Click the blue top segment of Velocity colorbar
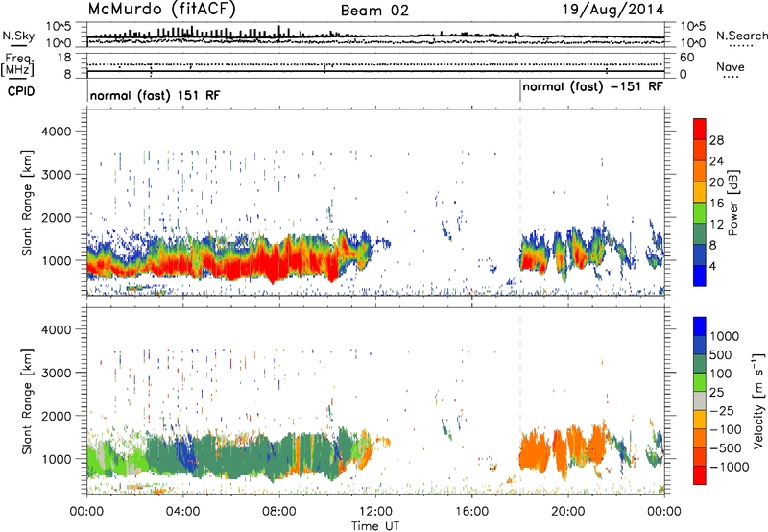The height and width of the screenshot is (532, 768). (700, 326)
